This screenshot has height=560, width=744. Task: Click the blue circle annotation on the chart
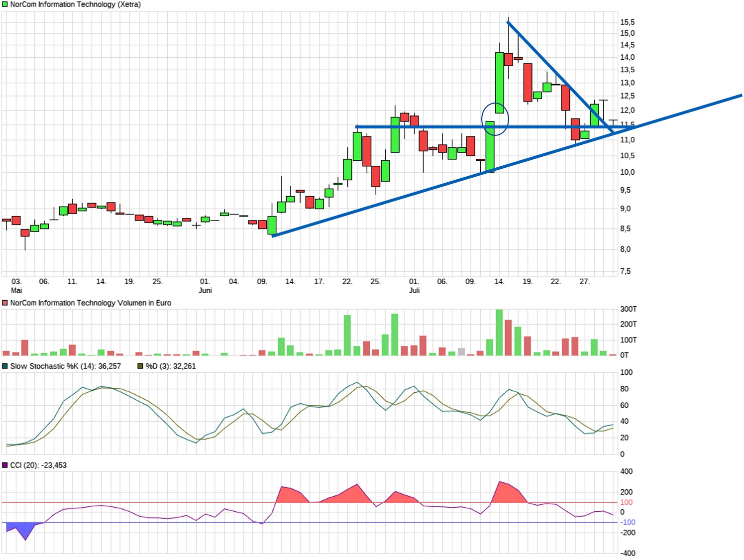pyautogui.click(x=495, y=119)
